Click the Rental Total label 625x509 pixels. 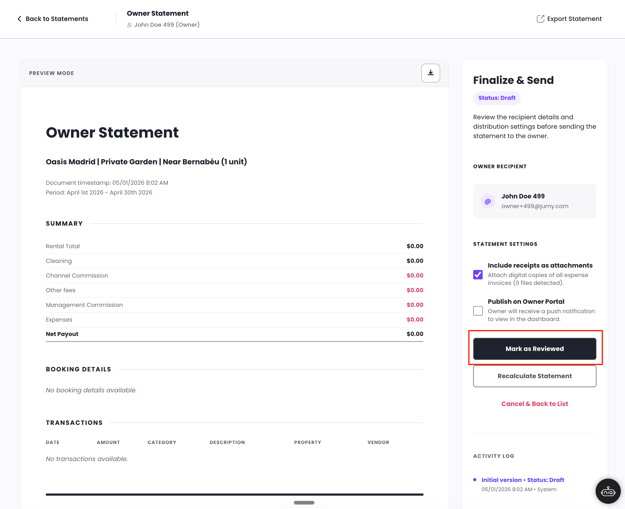(x=63, y=246)
